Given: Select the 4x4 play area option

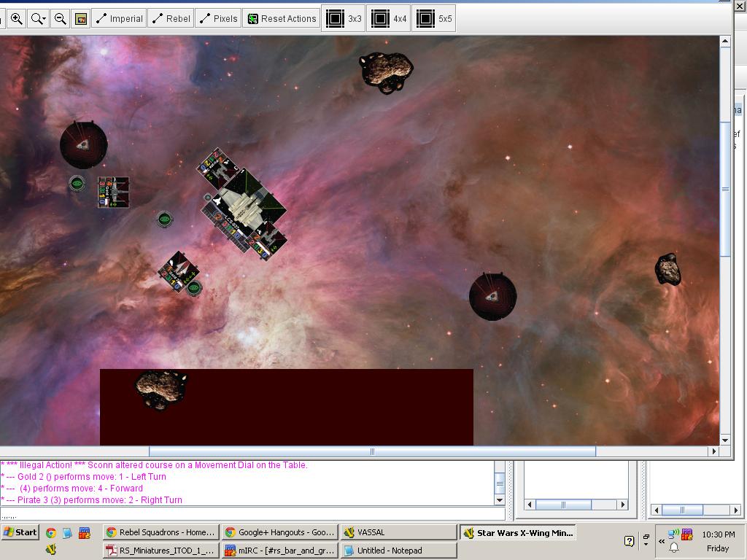Looking at the screenshot, I should point(389,19).
